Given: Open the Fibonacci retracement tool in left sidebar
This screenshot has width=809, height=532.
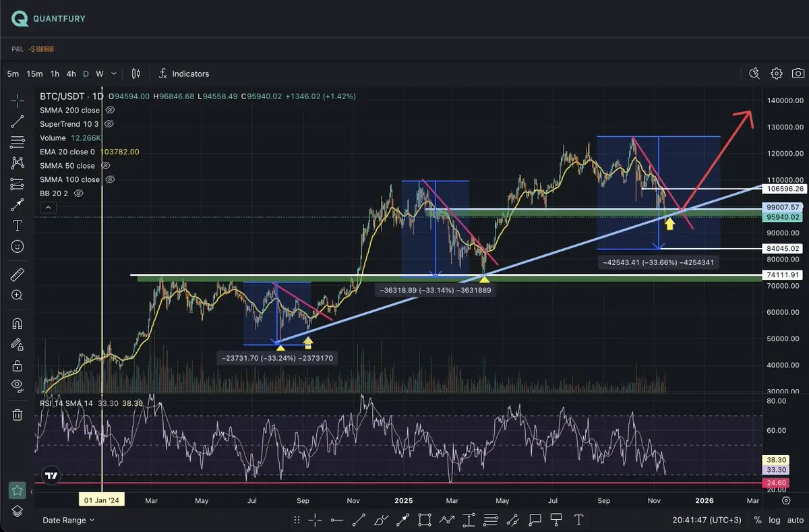Looking at the screenshot, I should [18, 142].
